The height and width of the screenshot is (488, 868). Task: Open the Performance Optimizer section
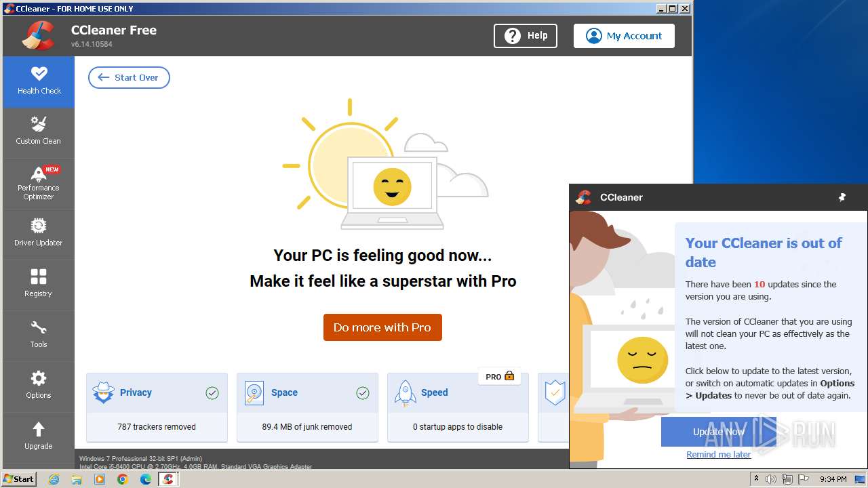39,183
